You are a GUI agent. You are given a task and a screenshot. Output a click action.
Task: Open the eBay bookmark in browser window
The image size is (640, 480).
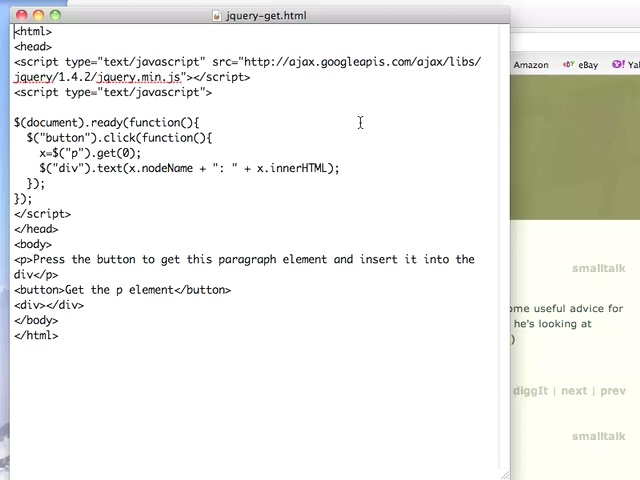[x=588, y=65]
